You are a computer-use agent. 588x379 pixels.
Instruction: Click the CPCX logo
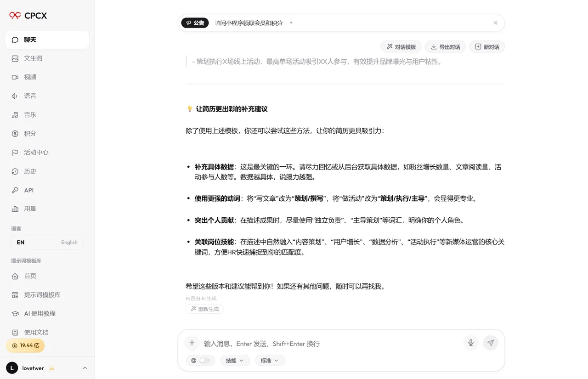click(x=28, y=16)
